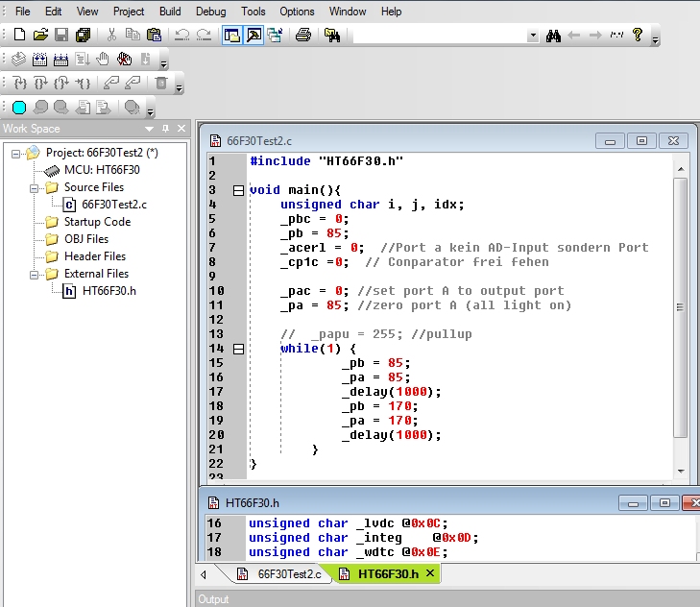
Task: Click the New file icon
Action: point(19,36)
